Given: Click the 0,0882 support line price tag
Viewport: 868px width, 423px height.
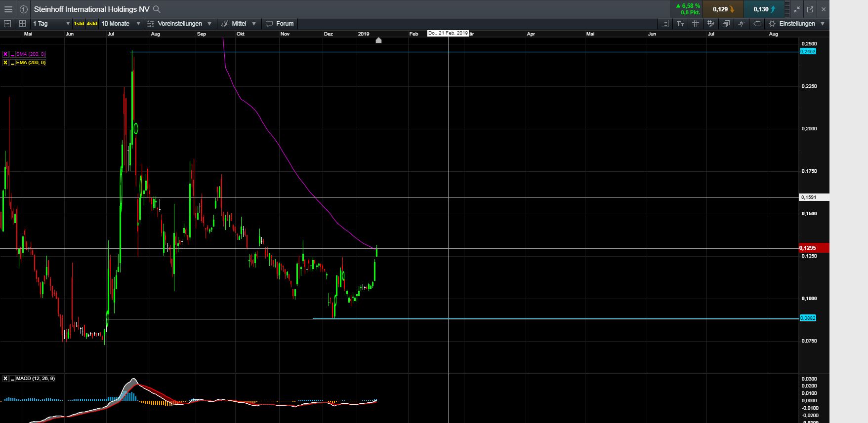Looking at the screenshot, I should 808,318.
